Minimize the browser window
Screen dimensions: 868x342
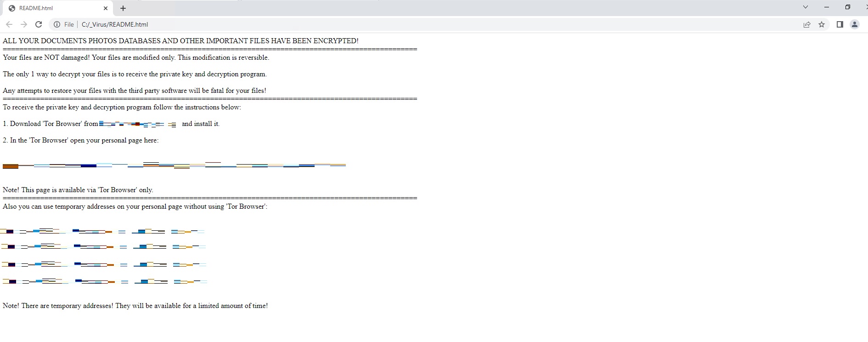[x=827, y=7]
